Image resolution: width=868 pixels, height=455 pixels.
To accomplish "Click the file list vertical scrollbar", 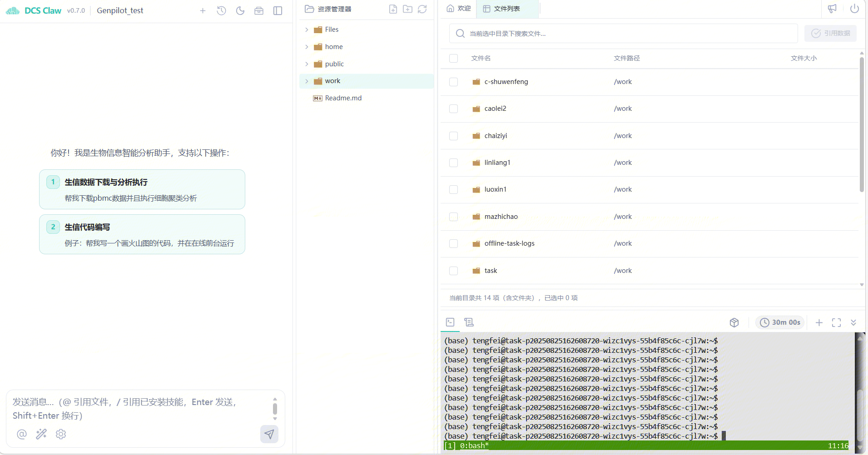I will tap(862, 124).
